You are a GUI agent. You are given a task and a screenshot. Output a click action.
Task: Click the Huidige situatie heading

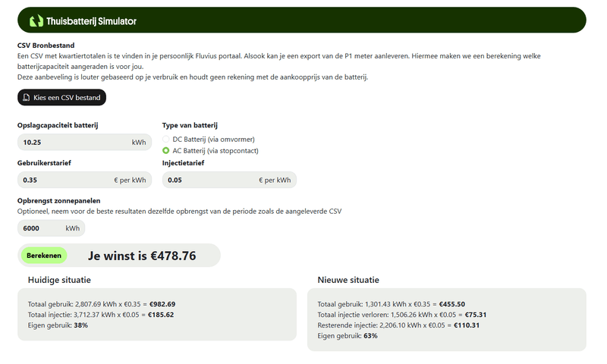point(59,280)
